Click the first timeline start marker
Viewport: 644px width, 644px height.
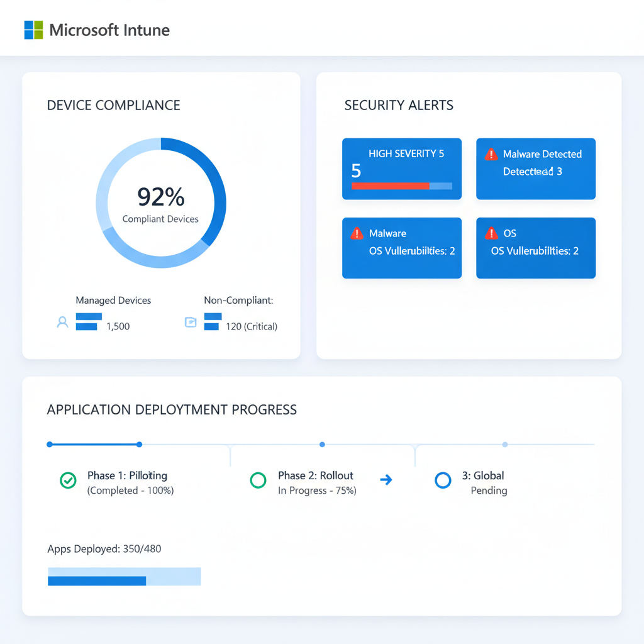tap(50, 445)
